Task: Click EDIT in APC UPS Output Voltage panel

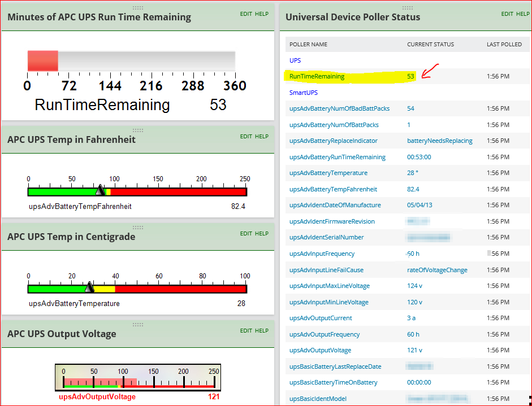Action: click(246, 330)
